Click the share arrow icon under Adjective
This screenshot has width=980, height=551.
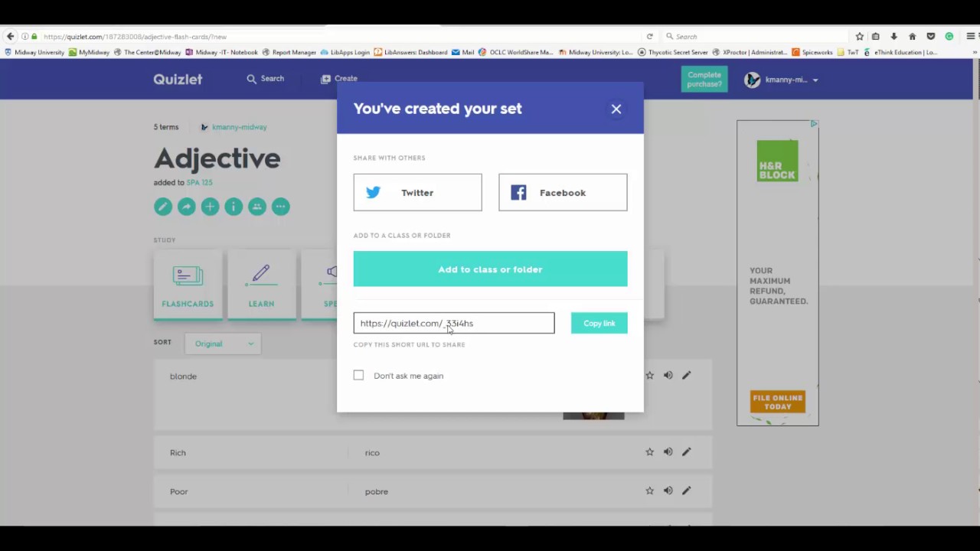click(x=186, y=207)
